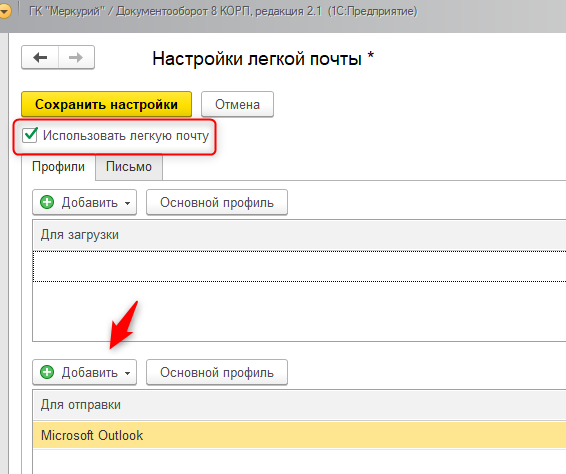Select the Microsoft Outlook row
The image size is (566, 474).
299,435
